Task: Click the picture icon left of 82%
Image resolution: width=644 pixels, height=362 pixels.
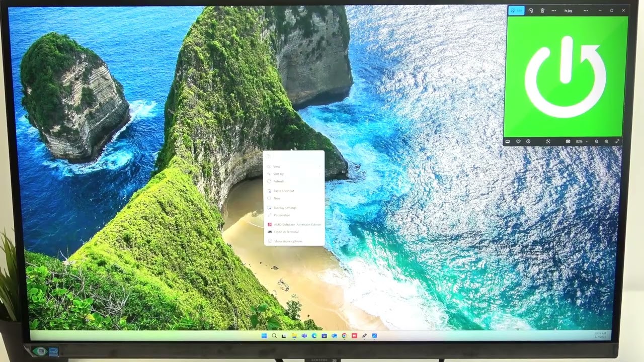Action: point(569,142)
